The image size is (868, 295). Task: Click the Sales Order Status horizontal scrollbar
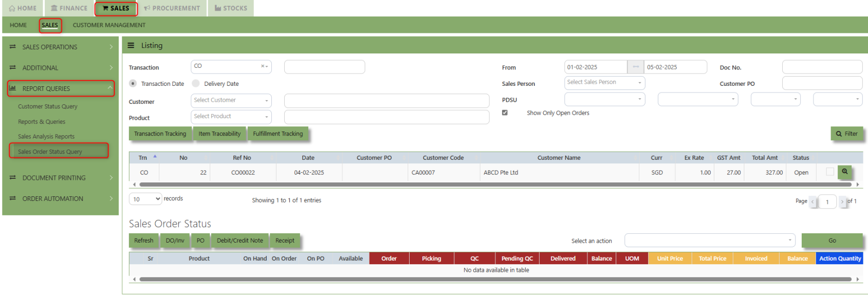coord(495,280)
